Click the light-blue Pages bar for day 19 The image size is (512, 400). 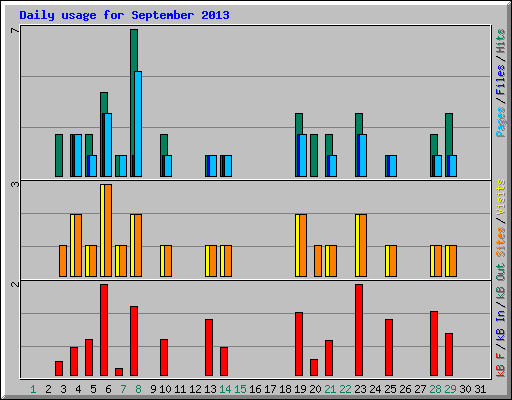pyautogui.click(x=303, y=155)
